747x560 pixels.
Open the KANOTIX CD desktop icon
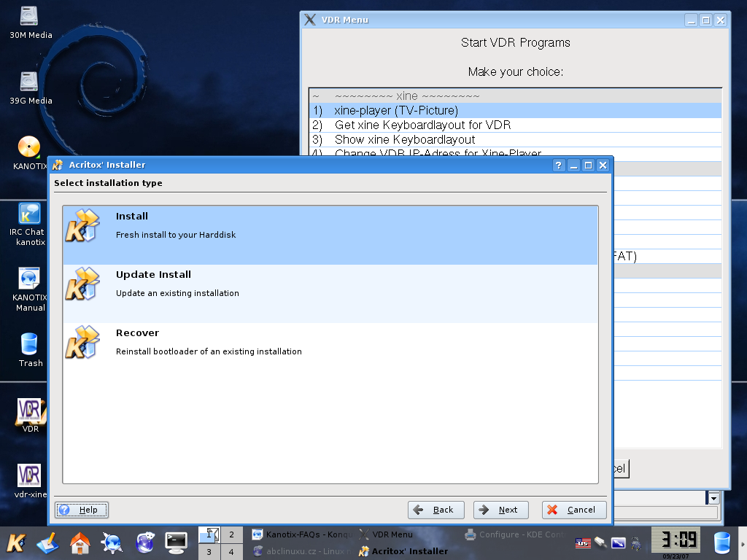point(28,153)
